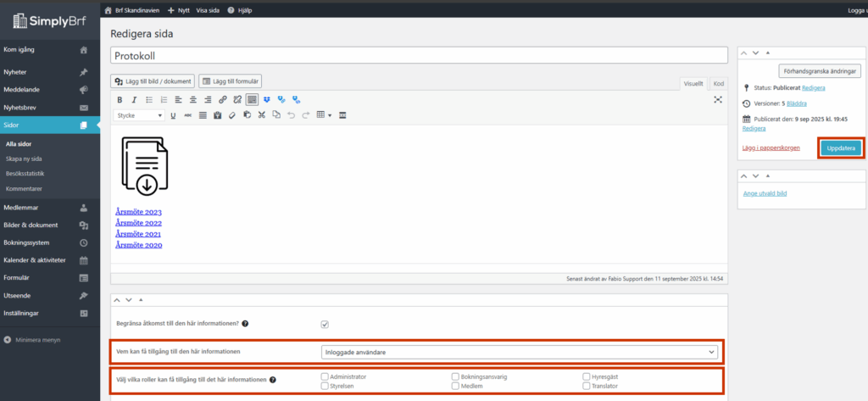Apply italic formatting in the editor

click(x=134, y=100)
